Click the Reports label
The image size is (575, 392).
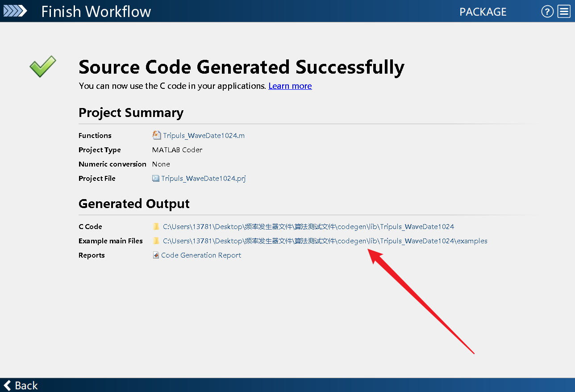(x=92, y=255)
